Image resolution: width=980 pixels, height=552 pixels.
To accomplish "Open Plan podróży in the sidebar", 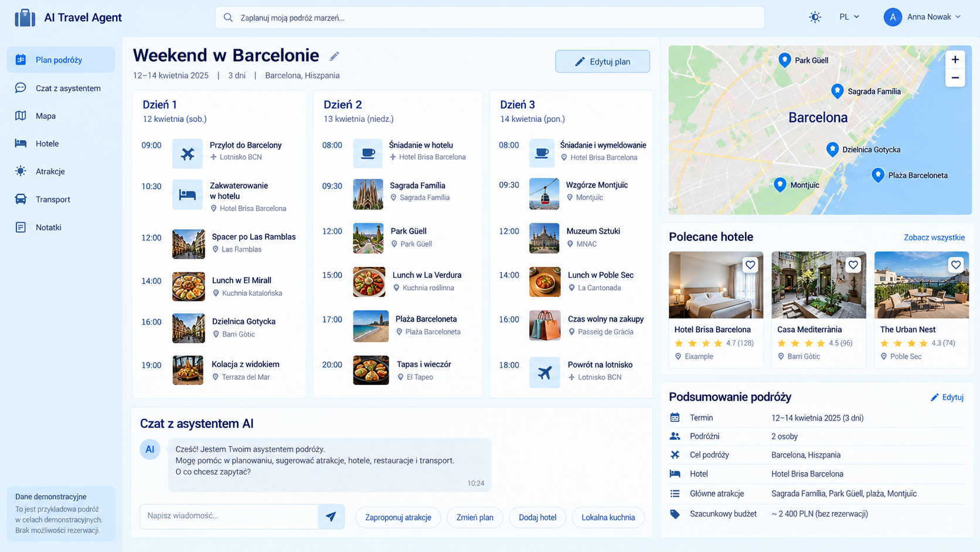I will (x=61, y=60).
